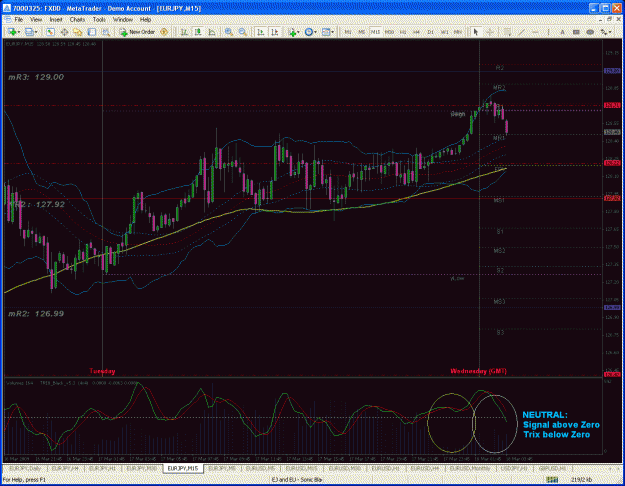This screenshot has width=625, height=486.
Task: Switch to line chart mode
Action: 212,32
